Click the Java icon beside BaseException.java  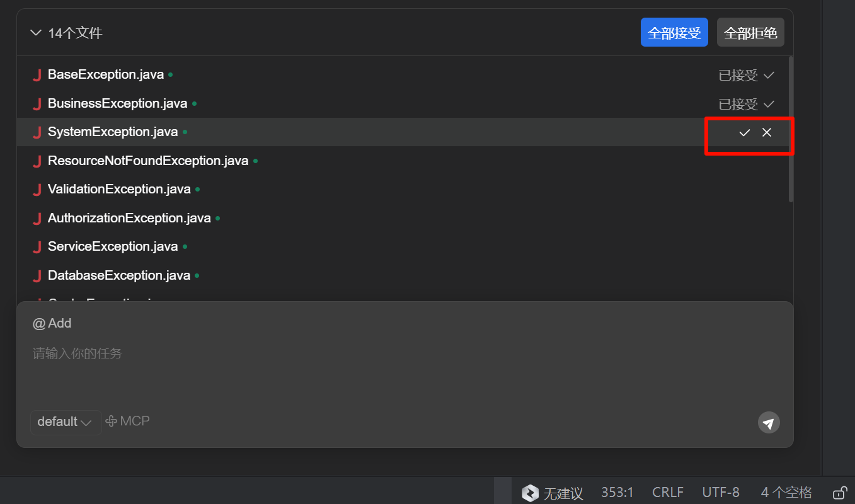click(x=37, y=75)
